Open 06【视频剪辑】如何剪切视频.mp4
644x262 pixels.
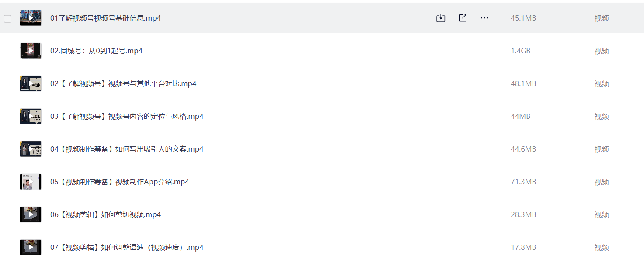(x=105, y=215)
